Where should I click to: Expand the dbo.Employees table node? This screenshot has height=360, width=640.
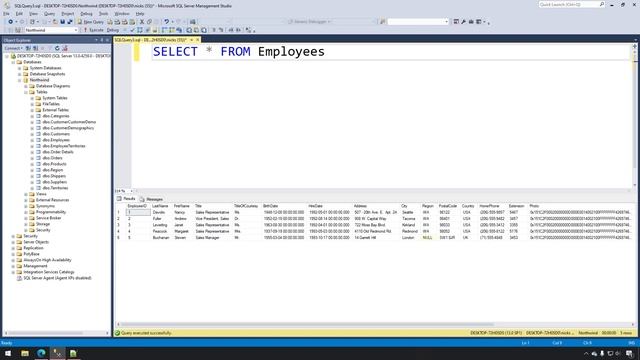pos(32,140)
